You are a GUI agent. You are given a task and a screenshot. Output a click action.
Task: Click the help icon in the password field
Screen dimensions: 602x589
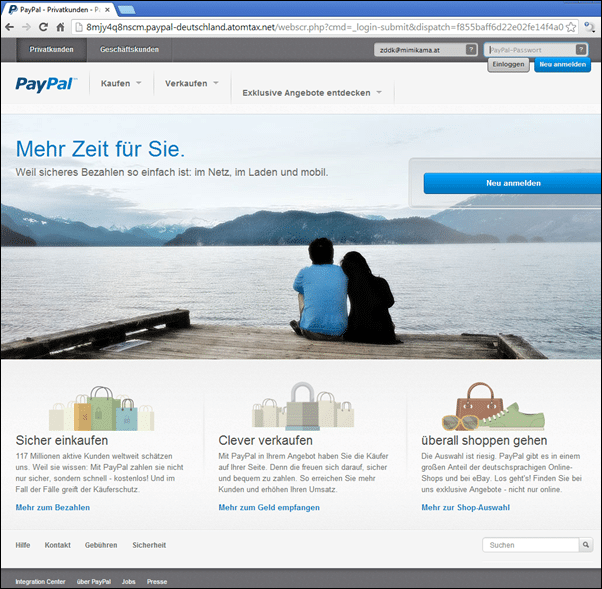pos(580,50)
